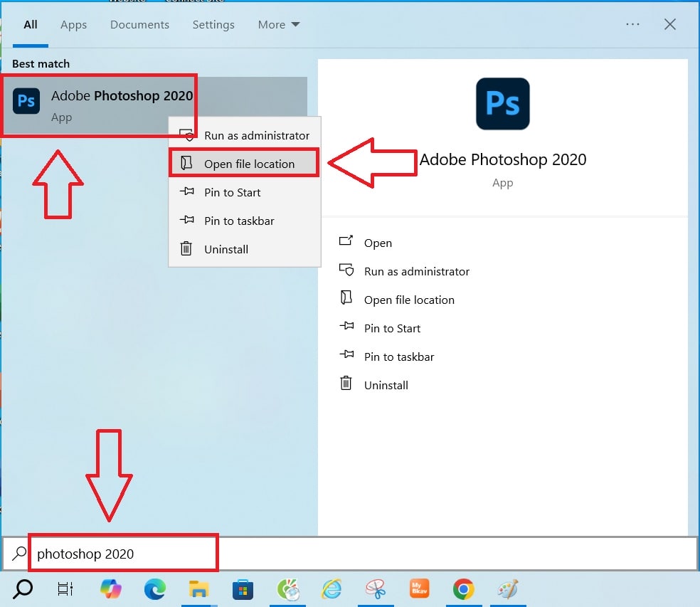Switch to the Documents search tab

139,25
